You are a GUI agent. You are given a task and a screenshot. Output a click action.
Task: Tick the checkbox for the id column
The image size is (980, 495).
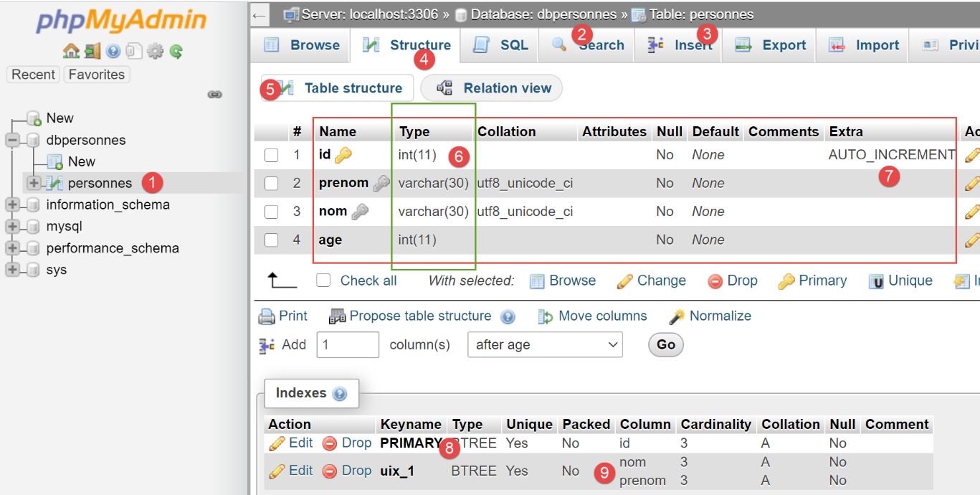tap(271, 155)
